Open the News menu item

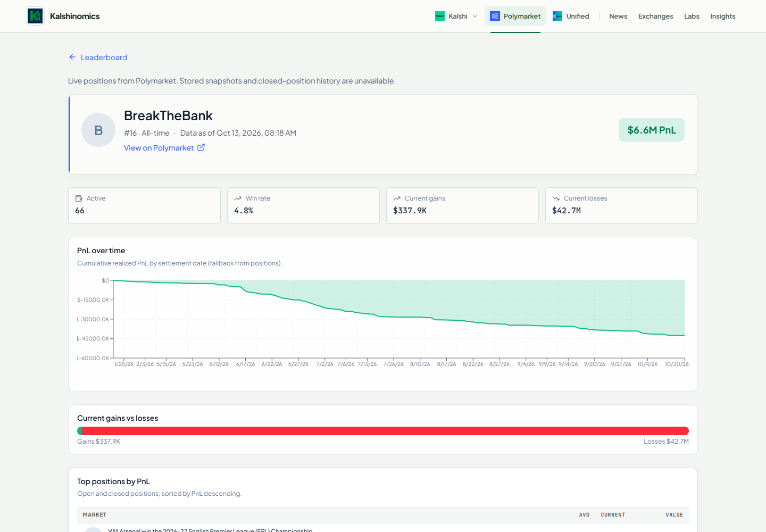(618, 16)
